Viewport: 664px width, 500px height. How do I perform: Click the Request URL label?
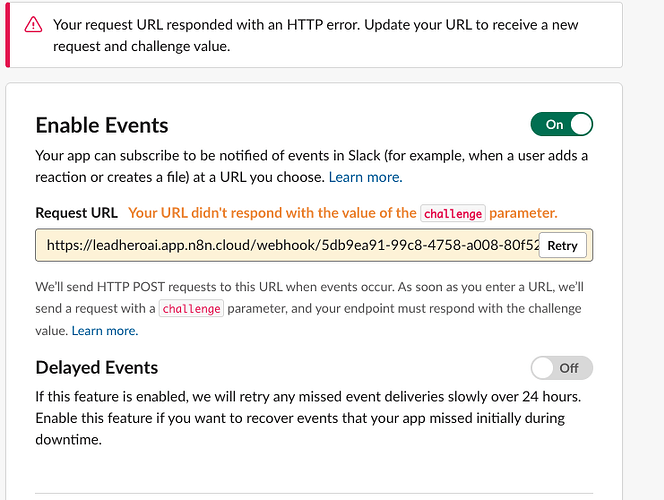77,213
